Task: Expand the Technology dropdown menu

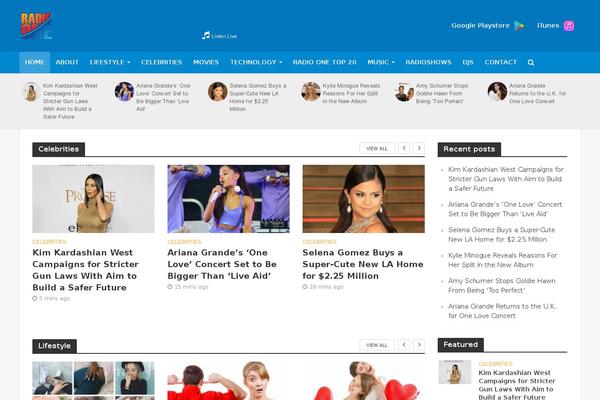Action: tap(256, 62)
